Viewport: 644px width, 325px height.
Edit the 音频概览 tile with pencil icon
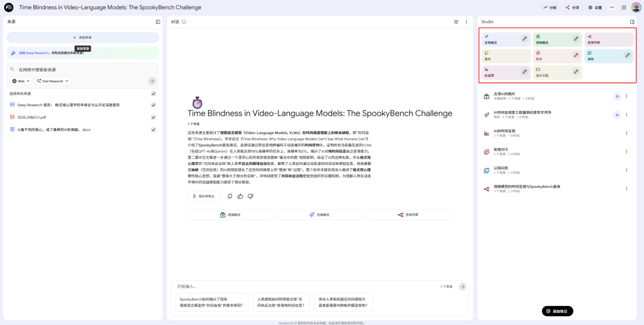pos(524,39)
